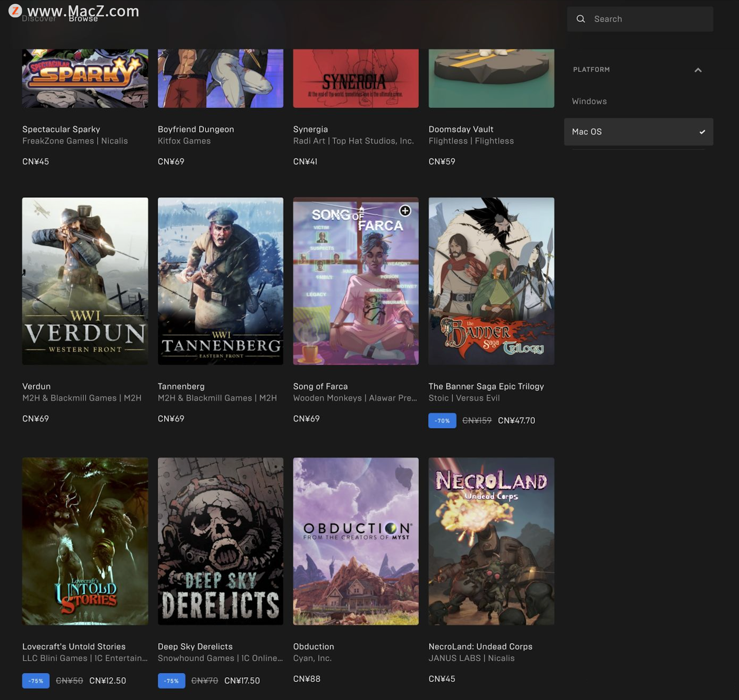Image resolution: width=739 pixels, height=700 pixels.
Task: Click Stoic | Versus Evil publisher text
Action: [464, 398]
